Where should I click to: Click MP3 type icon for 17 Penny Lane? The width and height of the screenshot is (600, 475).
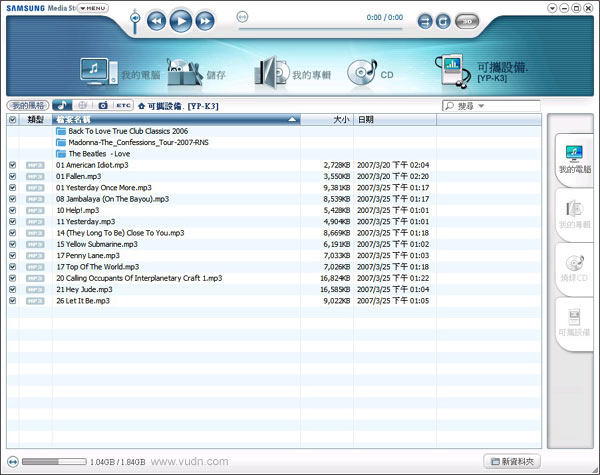click(x=35, y=256)
